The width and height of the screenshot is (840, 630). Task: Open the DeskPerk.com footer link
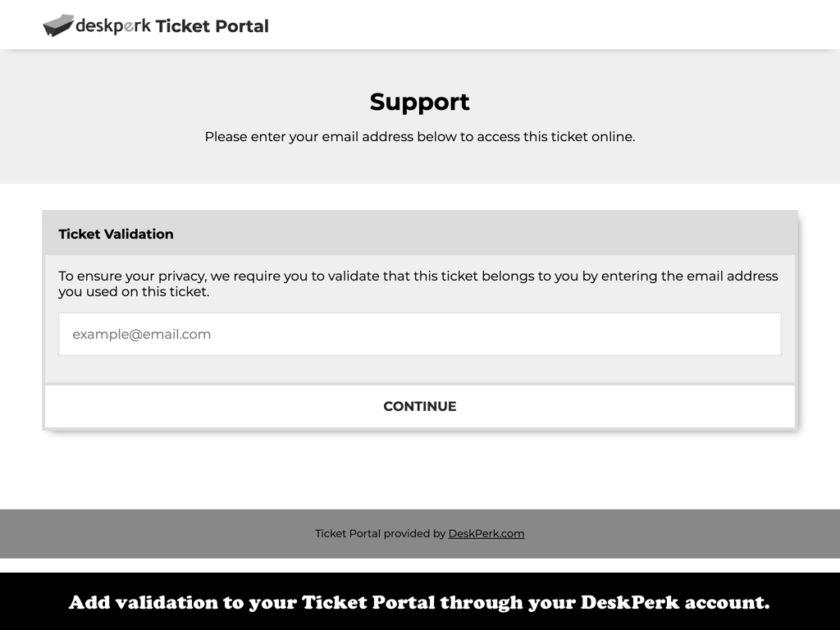486,533
